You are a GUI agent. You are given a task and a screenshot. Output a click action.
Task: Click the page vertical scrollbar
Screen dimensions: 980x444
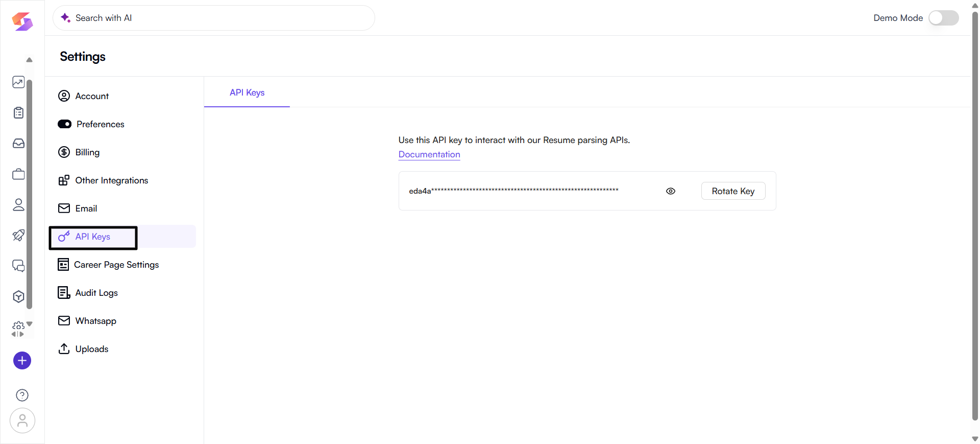[x=975, y=215]
